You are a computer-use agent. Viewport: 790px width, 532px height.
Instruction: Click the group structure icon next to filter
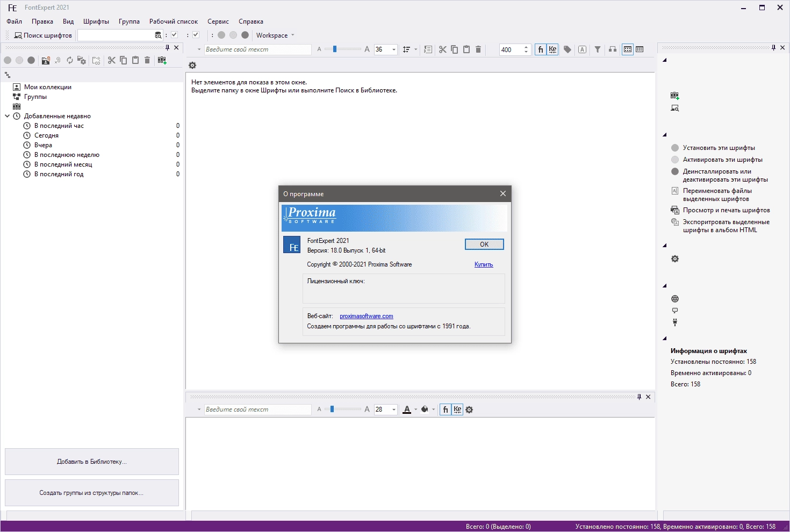tap(613, 49)
